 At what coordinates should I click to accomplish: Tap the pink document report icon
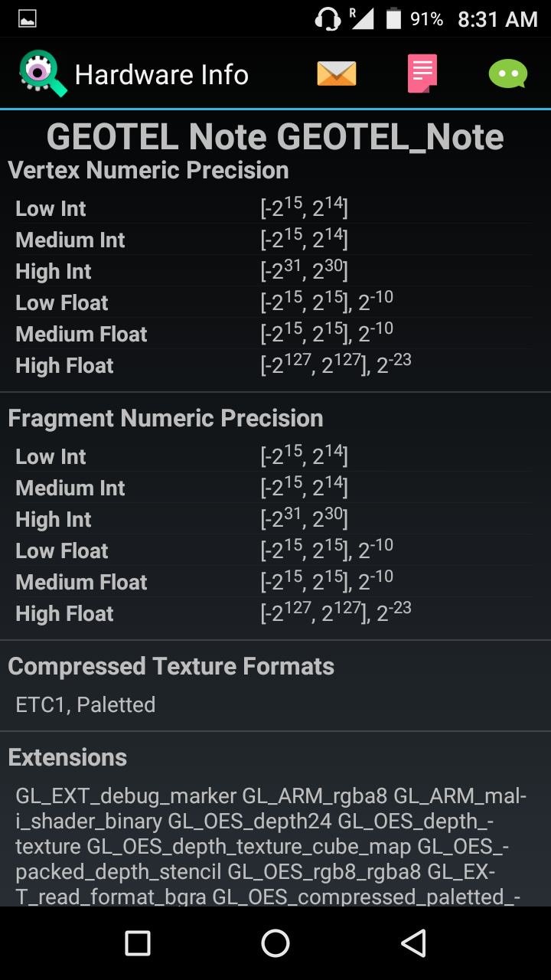(x=422, y=74)
